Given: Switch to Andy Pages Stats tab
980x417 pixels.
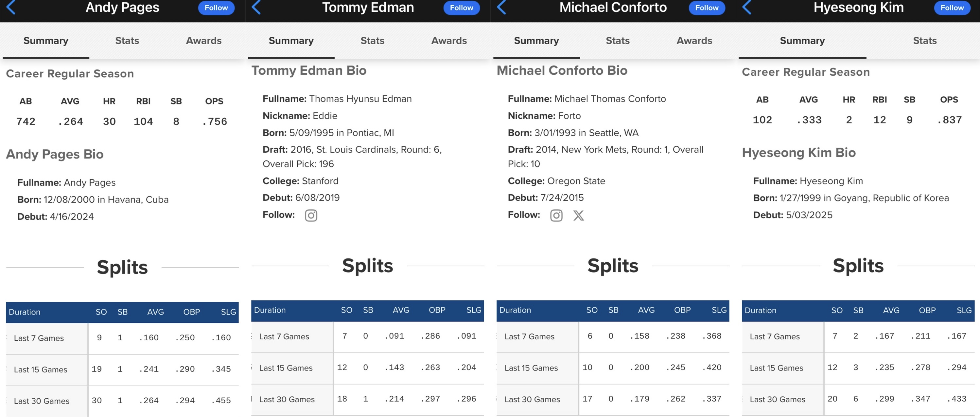Looking at the screenshot, I should pyautogui.click(x=127, y=41).
